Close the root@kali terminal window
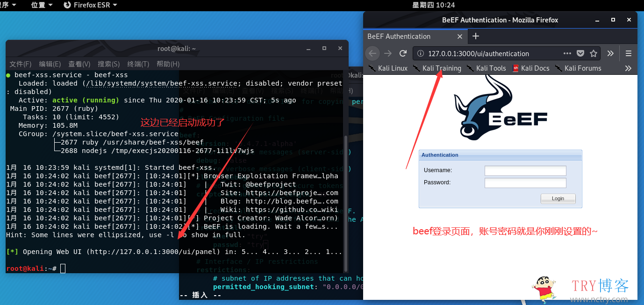The image size is (644, 305). pos(340,48)
